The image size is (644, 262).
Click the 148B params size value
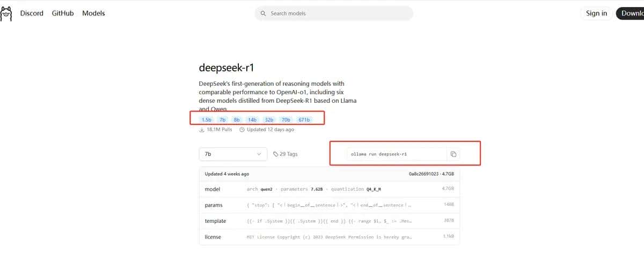(x=449, y=205)
